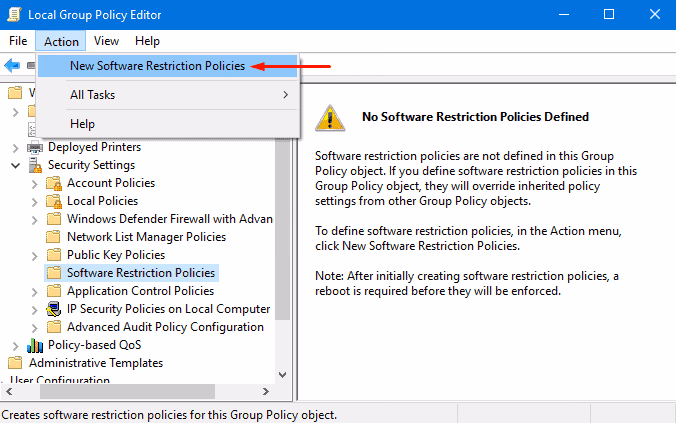Select Software Restriction Policies tree item
676x423 pixels.
click(x=141, y=273)
